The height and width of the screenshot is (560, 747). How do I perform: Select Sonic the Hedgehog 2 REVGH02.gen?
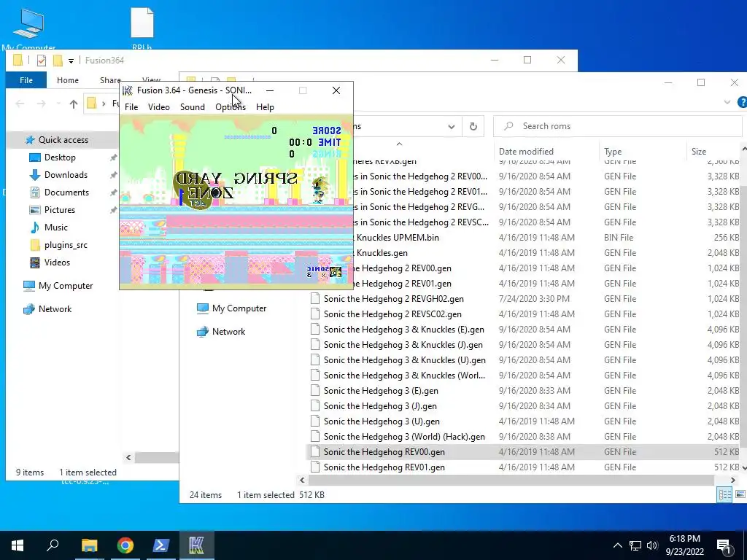coord(393,299)
